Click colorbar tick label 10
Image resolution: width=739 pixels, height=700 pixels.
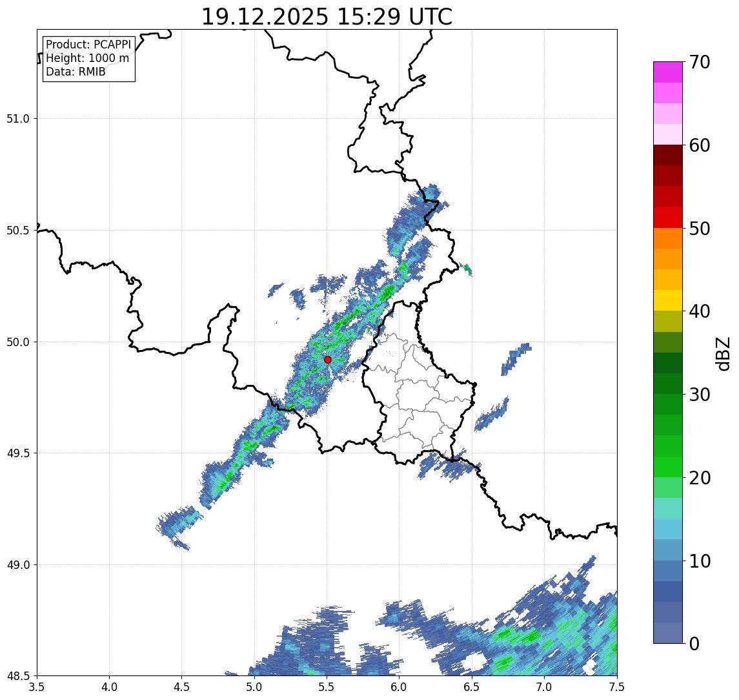700,561
